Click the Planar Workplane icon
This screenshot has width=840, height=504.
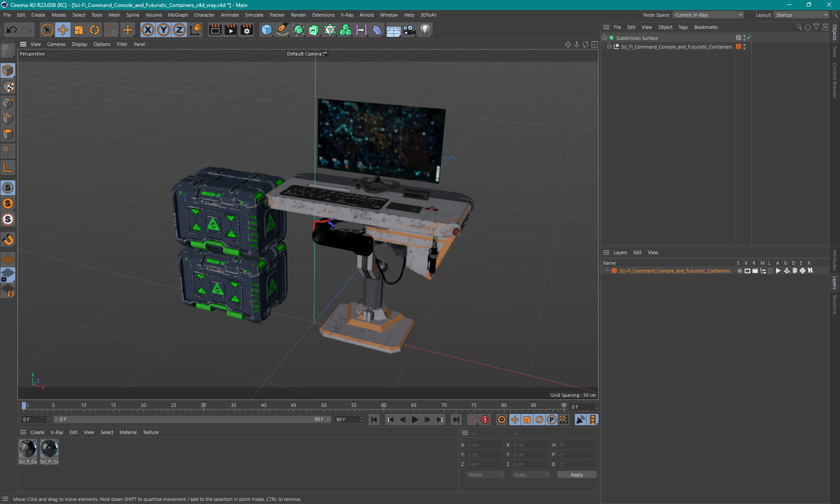[8, 291]
